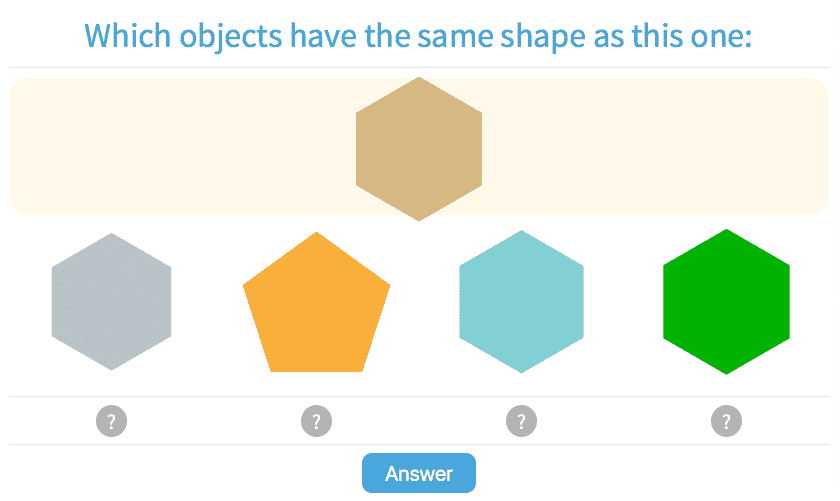Click the tan reference hexagon

[419, 149]
